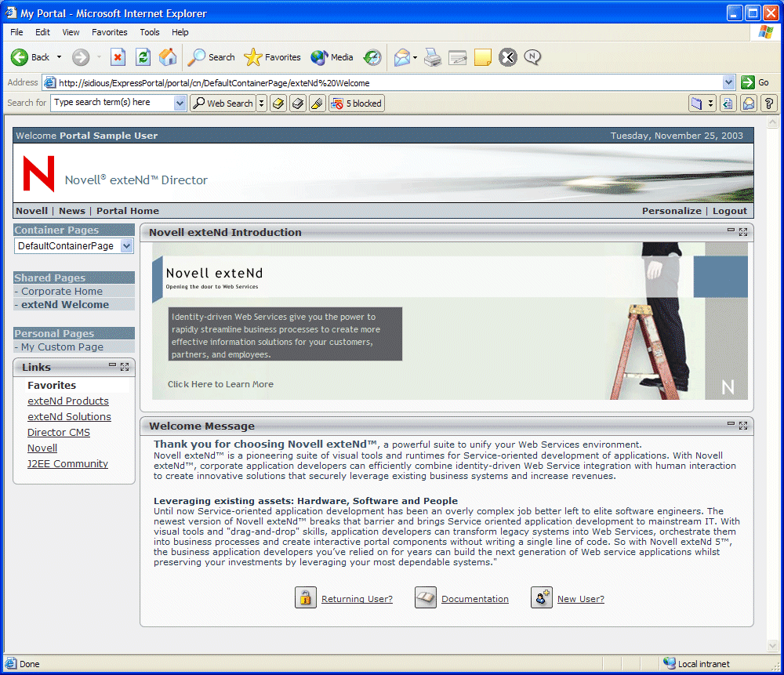Open the Help menu
The width and height of the screenshot is (784, 675).
click(x=180, y=32)
